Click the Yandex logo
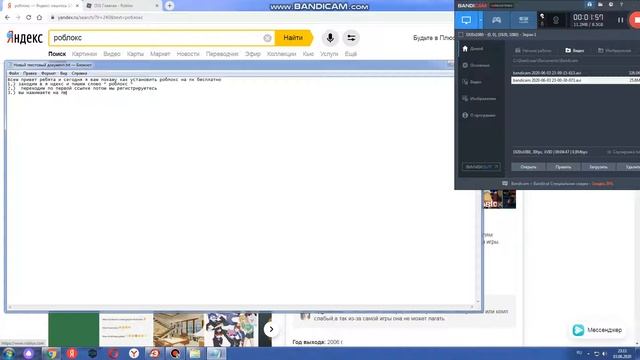The image size is (640, 360). tap(24, 38)
